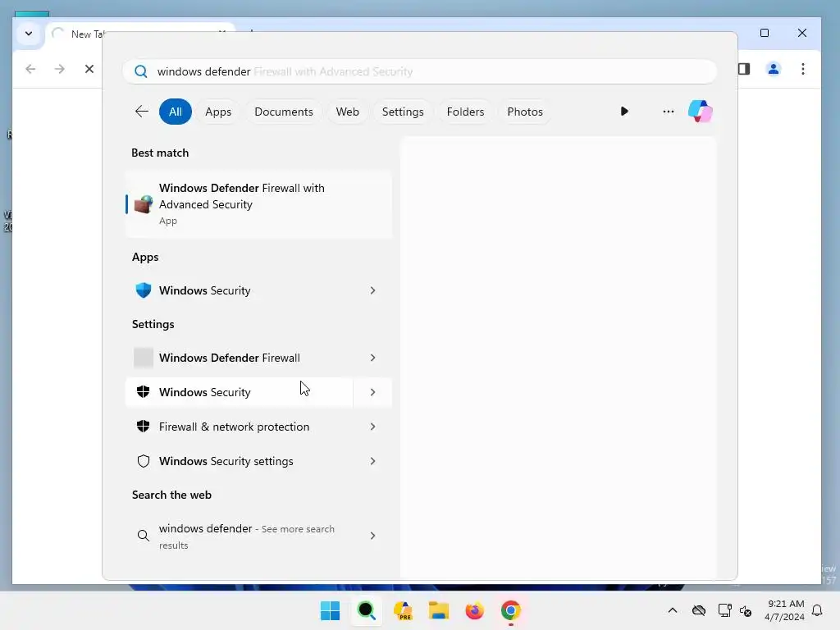The height and width of the screenshot is (630, 840).
Task: Switch to the Documents filter tab
Action: tap(283, 112)
